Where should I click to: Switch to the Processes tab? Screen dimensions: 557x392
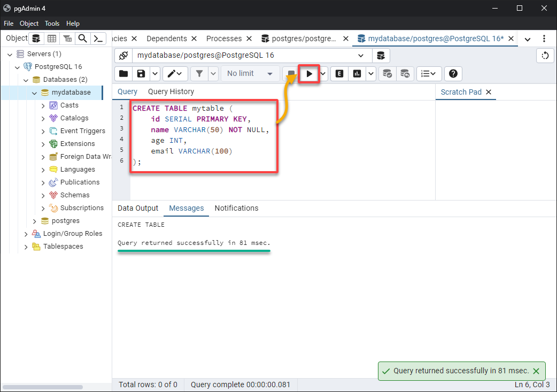click(224, 39)
